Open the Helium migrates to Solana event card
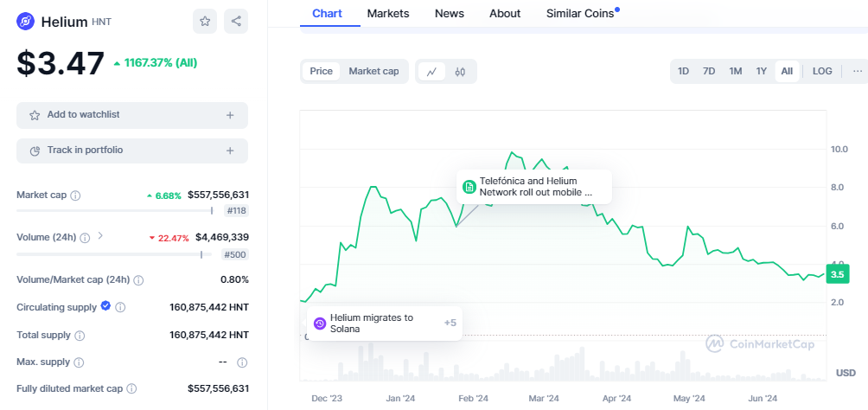The image size is (868, 410). 384,324
